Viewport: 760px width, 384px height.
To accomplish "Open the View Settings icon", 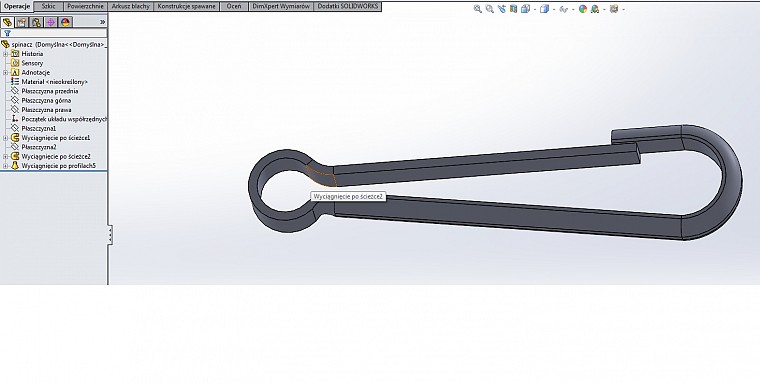I will click(x=614, y=9).
